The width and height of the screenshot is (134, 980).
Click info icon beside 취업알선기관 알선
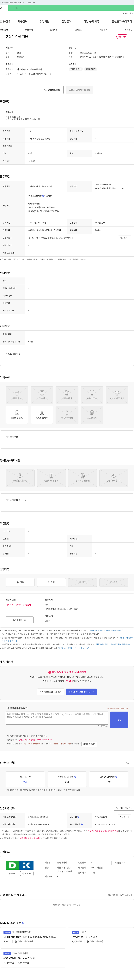[75, 777]
